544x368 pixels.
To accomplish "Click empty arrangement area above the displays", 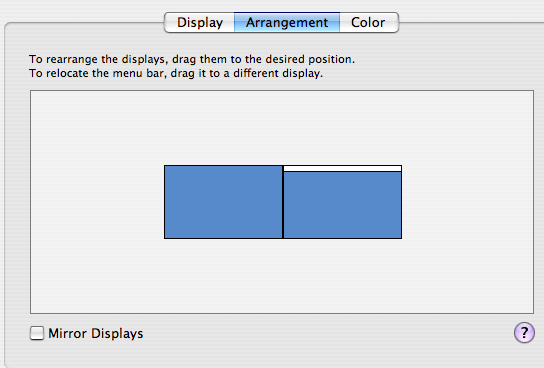I will [x=282, y=128].
